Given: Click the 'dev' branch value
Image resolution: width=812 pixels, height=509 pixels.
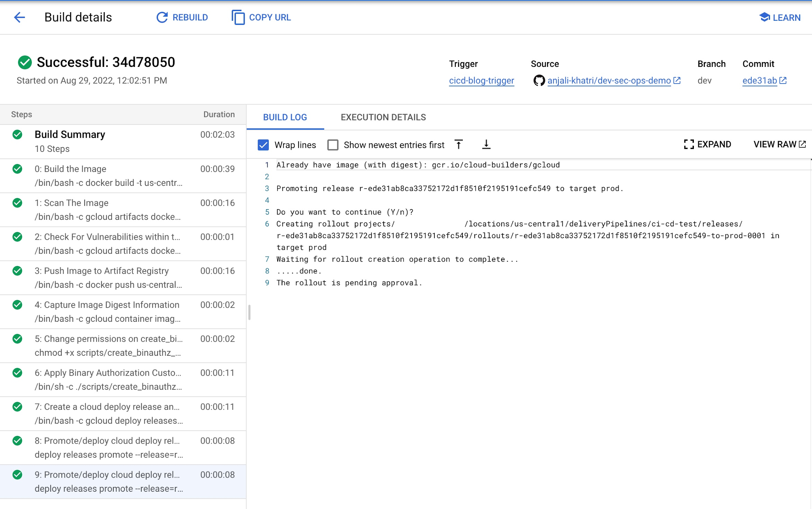Looking at the screenshot, I should [x=704, y=81].
